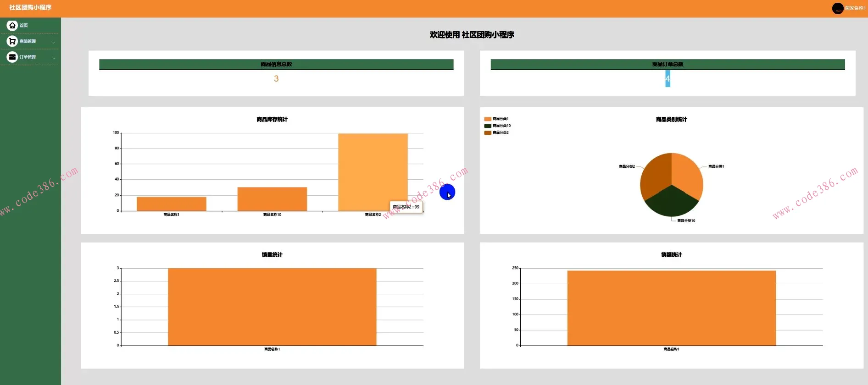Click the 商品名称2 : 99 tooltip
This screenshot has width=868, height=385.
pos(406,207)
